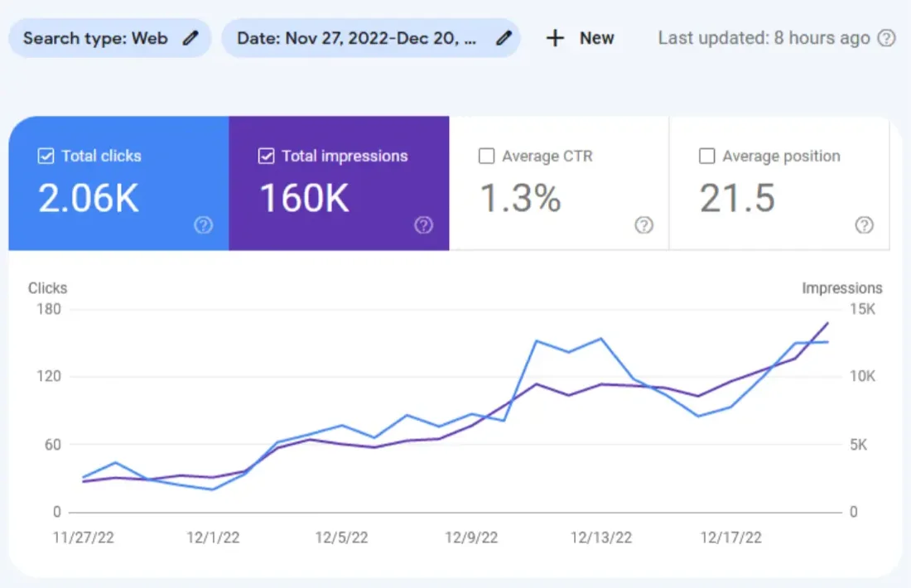This screenshot has width=911, height=588.
Task: Uncheck the Total clicks checkbox
Action: click(x=46, y=156)
